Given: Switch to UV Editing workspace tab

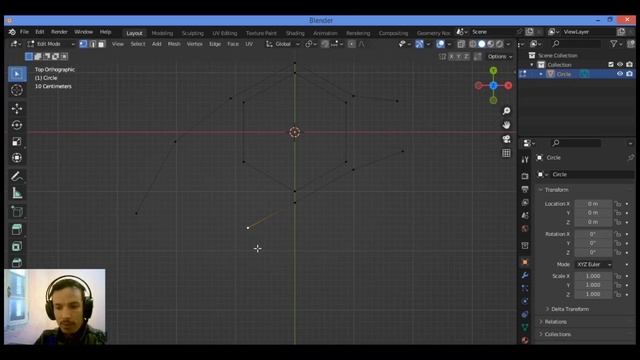Looking at the screenshot, I should (x=225, y=33).
